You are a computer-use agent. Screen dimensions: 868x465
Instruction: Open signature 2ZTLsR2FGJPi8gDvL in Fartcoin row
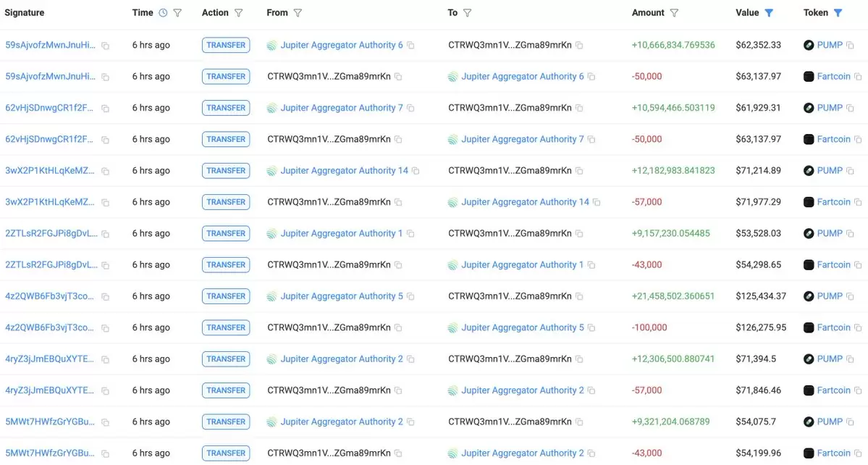51,264
